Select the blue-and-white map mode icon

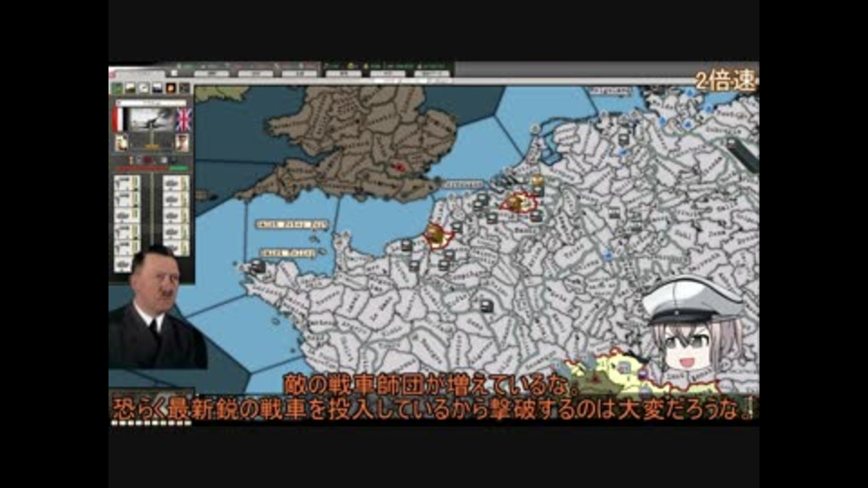click(157, 89)
